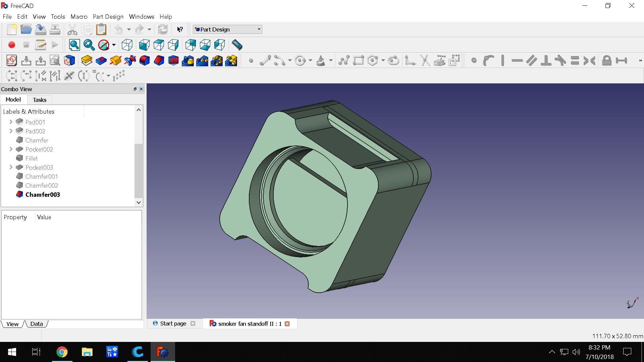Click the Pad tool icon
644x362 pixels.
pyautogui.click(x=87, y=61)
